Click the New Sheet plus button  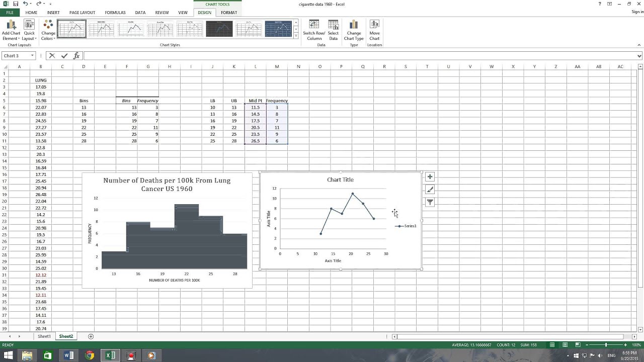pyautogui.click(x=91, y=336)
